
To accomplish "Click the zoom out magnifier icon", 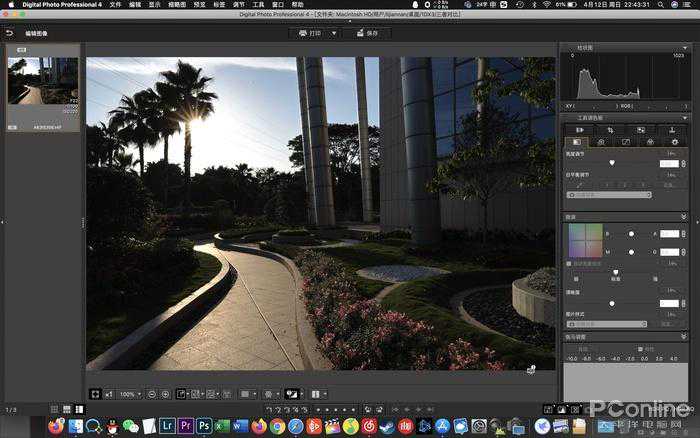I will (x=152, y=394).
